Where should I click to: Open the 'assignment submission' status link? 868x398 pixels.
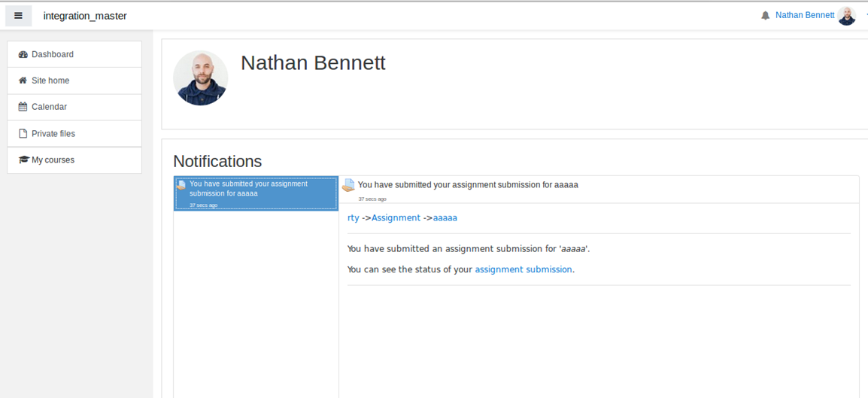523,269
